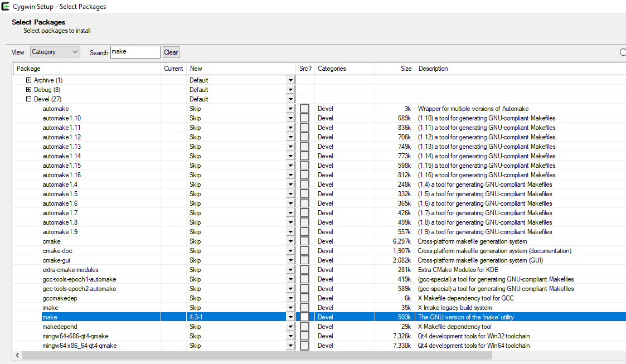Viewport: 626px width, 364px height.
Task: Click the horizontal scrollbar thumb
Action: point(257,355)
